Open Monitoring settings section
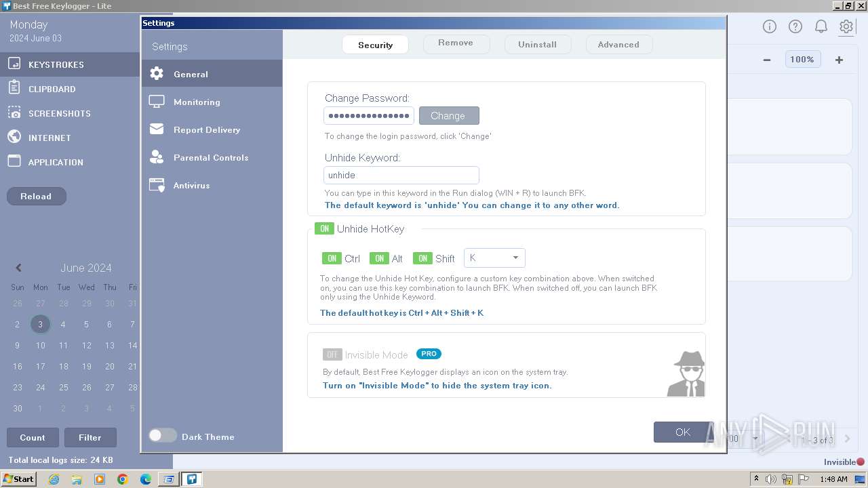Screen dimensions: 868x488 [212, 102]
